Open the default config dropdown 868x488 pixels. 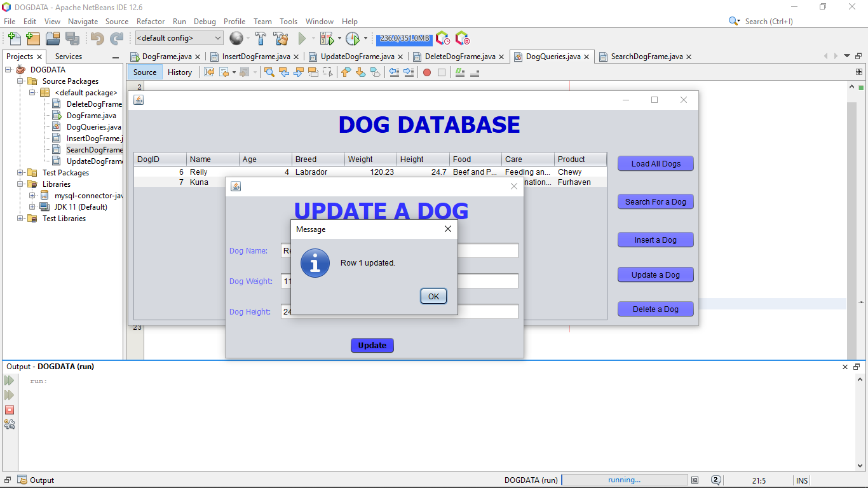179,38
